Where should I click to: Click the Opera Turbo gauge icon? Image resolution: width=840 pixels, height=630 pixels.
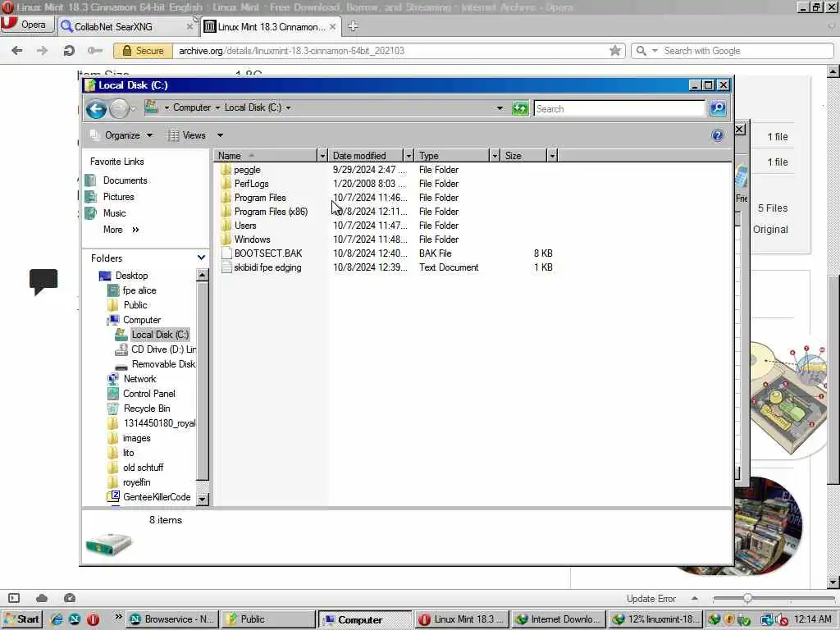pyautogui.click(x=70, y=598)
